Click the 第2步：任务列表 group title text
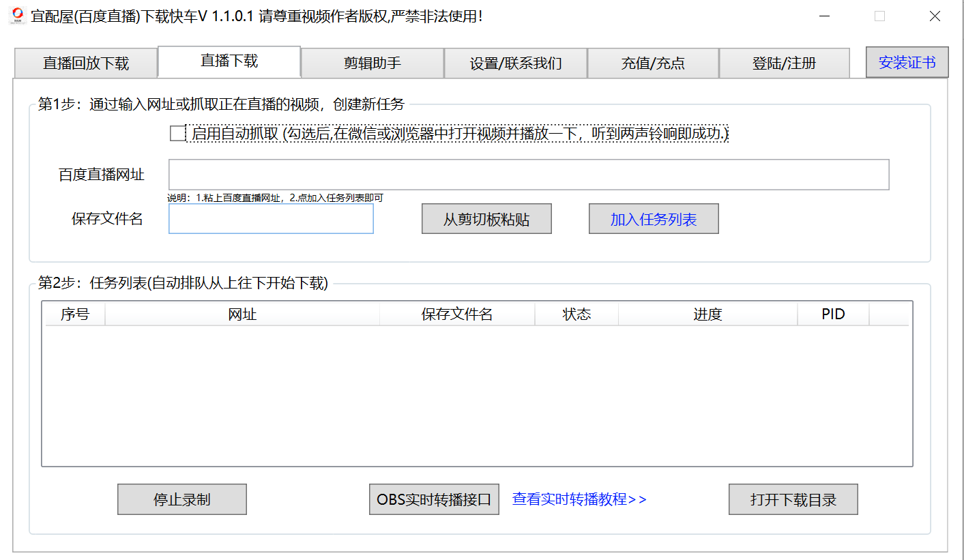The image size is (964, 560). [x=183, y=283]
